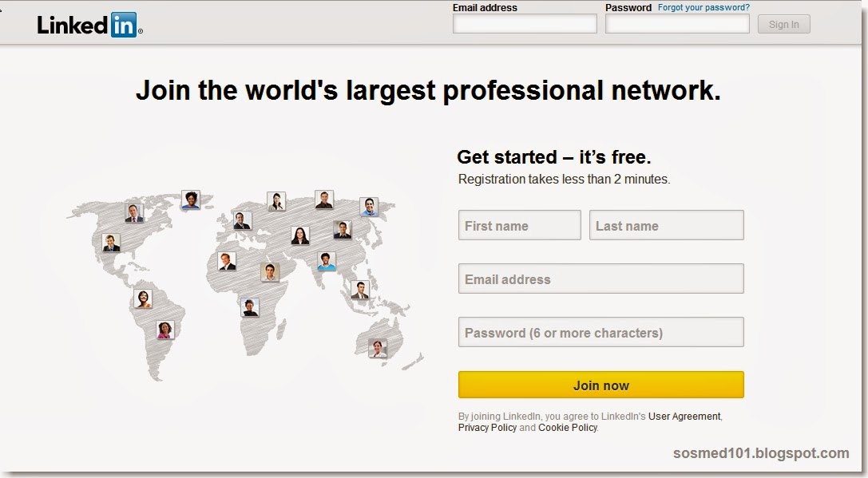Image resolution: width=868 pixels, height=478 pixels.
Task: Click the 'Get started – it's free.' heading
Action: pyautogui.click(x=553, y=157)
